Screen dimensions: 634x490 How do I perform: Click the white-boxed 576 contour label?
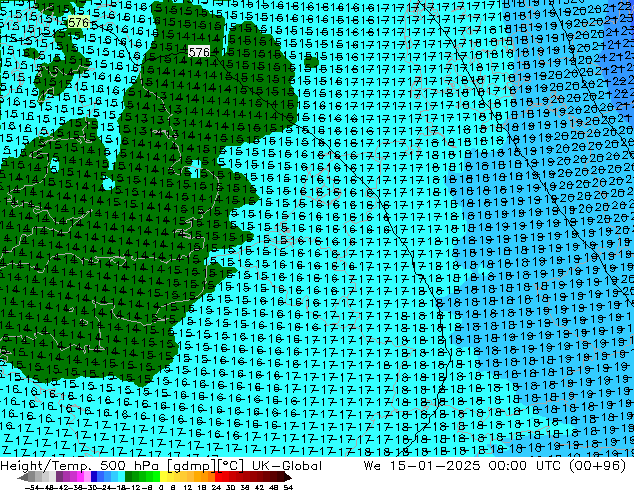pos(199,52)
